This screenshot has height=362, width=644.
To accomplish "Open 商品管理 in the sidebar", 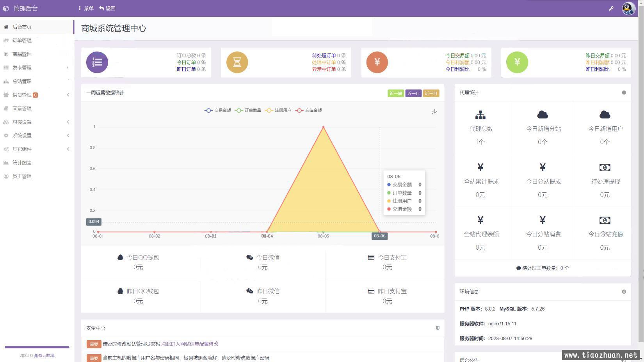I will (37, 54).
